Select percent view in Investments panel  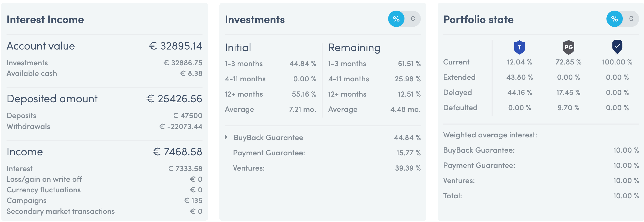(396, 19)
